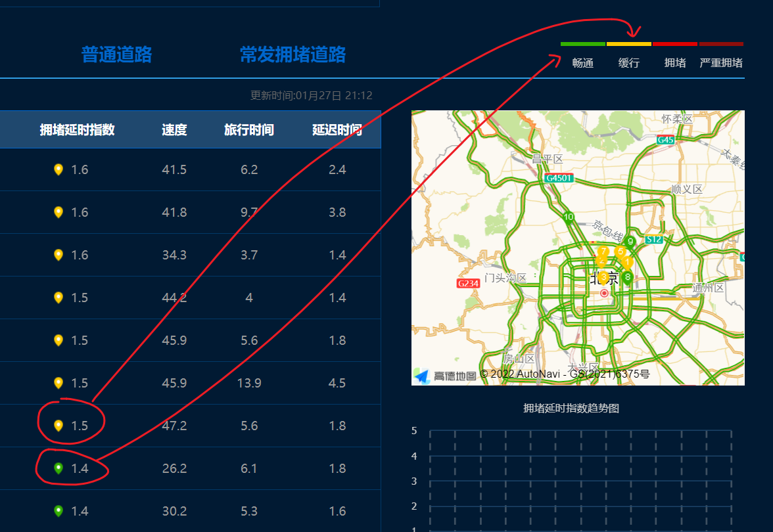Click the 缓行 legend label
773x532 pixels.
click(628, 63)
